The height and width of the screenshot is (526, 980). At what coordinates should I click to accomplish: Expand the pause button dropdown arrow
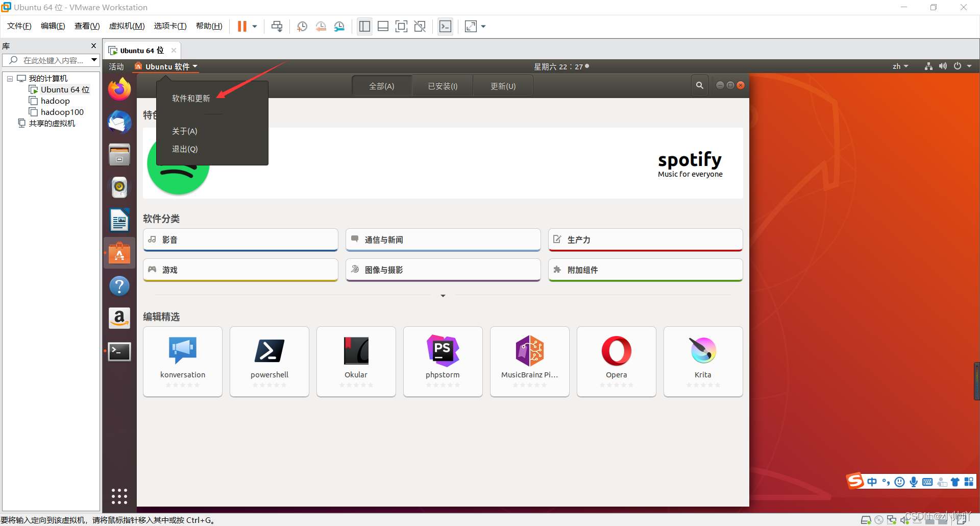click(x=254, y=27)
